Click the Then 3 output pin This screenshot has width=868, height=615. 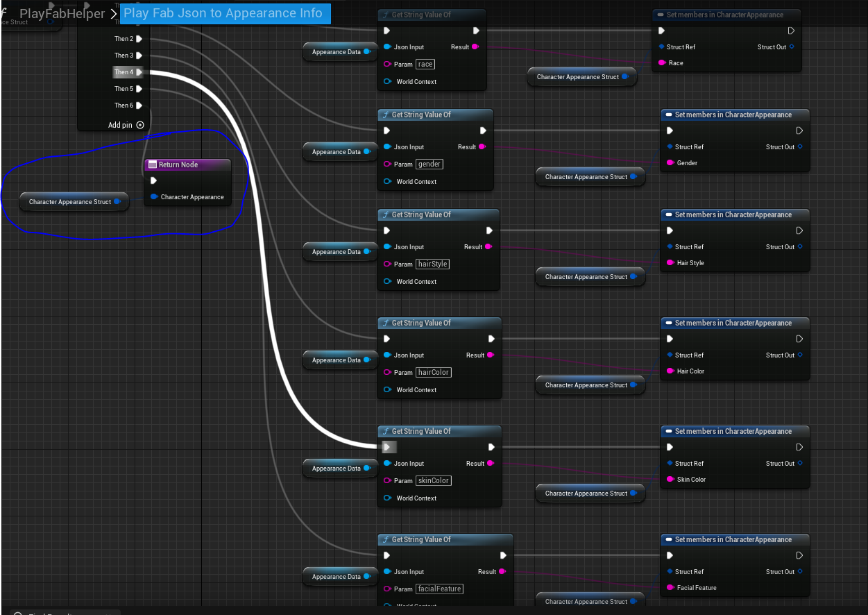point(139,56)
